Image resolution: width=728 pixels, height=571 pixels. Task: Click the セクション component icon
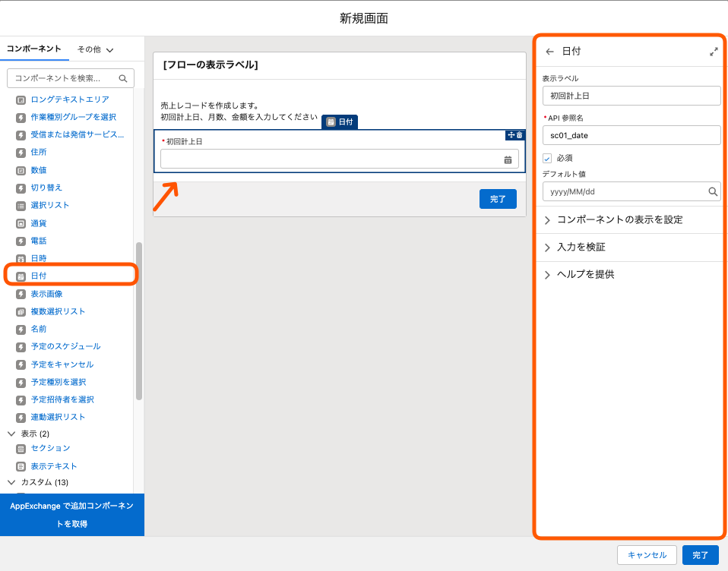[21, 449]
